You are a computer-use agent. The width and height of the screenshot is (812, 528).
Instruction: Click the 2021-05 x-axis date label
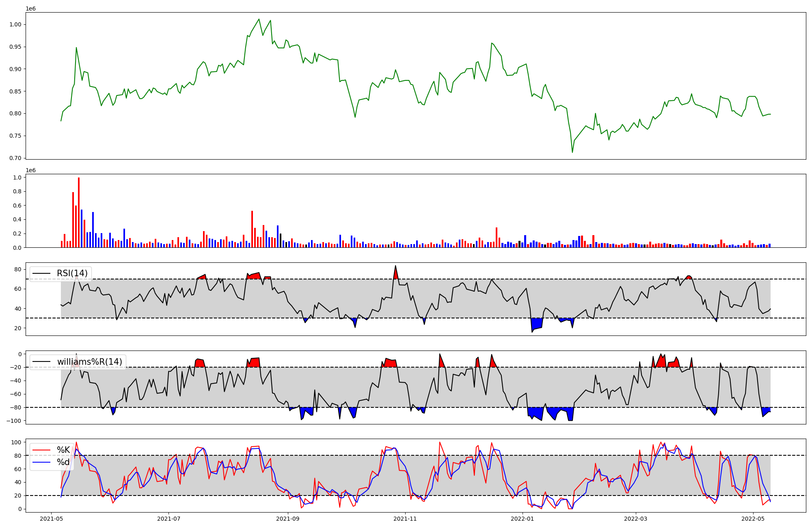pyautogui.click(x=51, y=519)
